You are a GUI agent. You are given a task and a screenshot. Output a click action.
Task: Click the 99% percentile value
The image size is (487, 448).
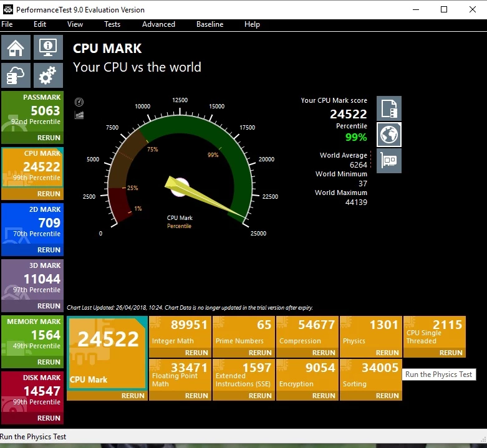pos(356,137)
